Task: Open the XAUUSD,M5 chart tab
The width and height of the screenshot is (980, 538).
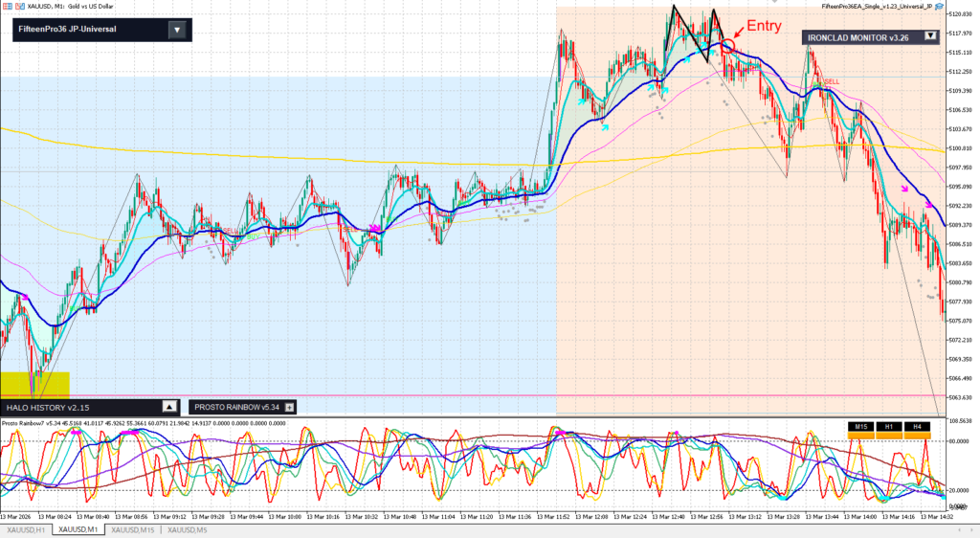Action: tap(186, 529)
